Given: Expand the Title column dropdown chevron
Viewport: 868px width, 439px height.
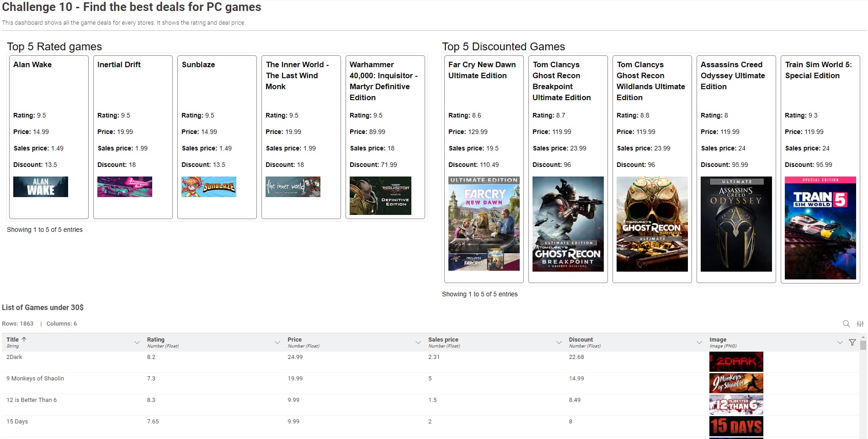Looking at the screenshot, I should point(137,343).
